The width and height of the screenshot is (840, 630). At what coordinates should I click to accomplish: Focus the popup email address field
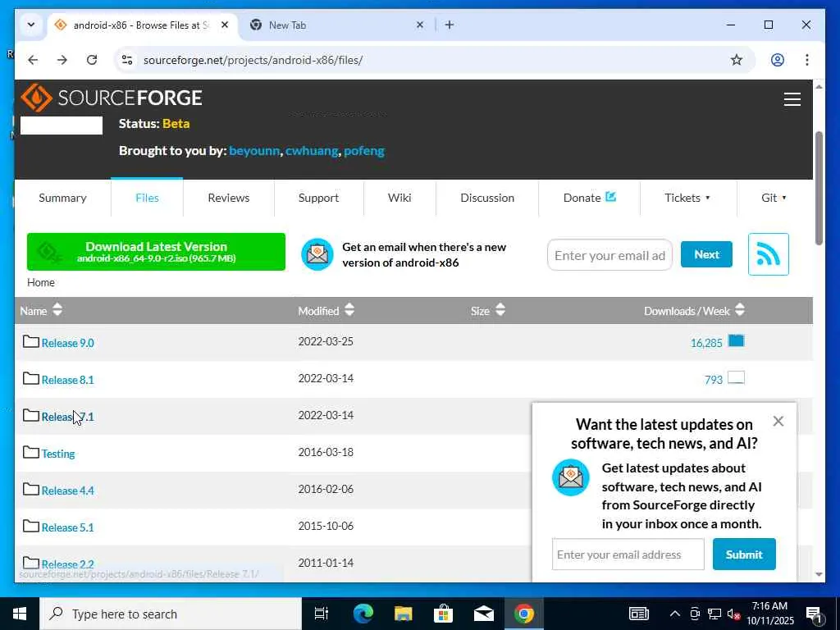[x=628, y=555]
